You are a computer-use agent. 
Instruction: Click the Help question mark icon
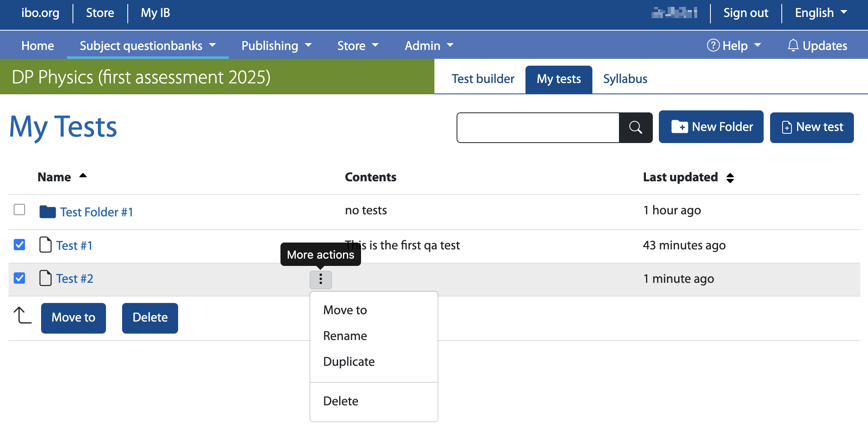click(x=713, y=46)
